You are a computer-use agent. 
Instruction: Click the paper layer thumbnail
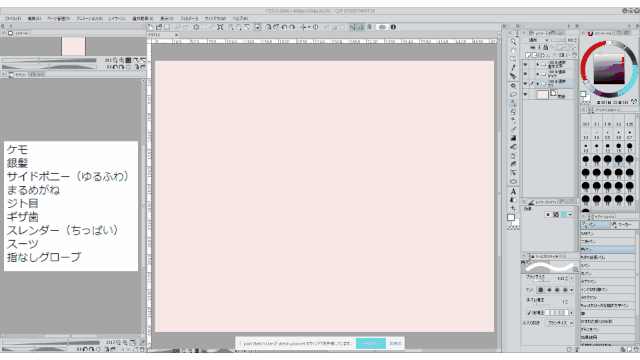[x=542, y=95]
